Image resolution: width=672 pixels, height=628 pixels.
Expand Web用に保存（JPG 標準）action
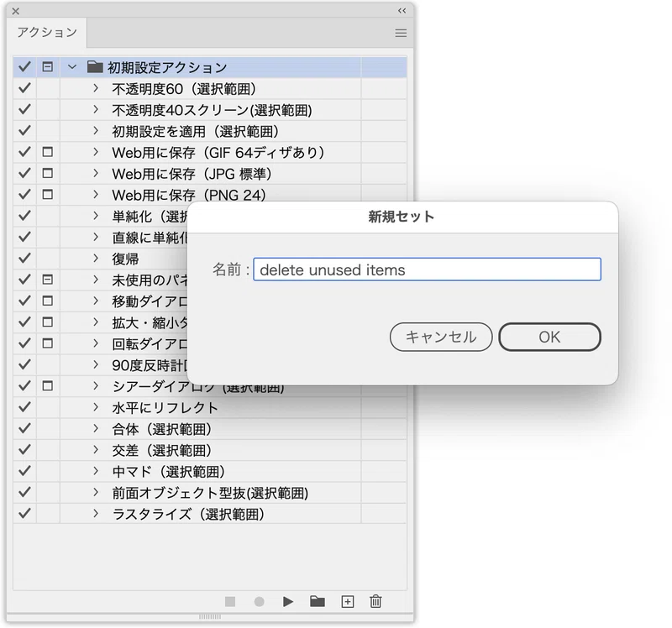click(96, 174)
